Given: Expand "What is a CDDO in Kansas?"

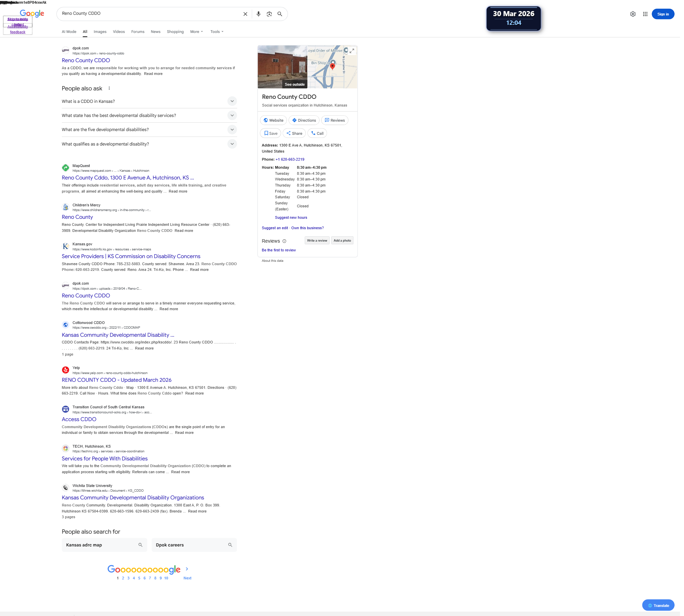Looking at the screenshot, I should (232, 101).
